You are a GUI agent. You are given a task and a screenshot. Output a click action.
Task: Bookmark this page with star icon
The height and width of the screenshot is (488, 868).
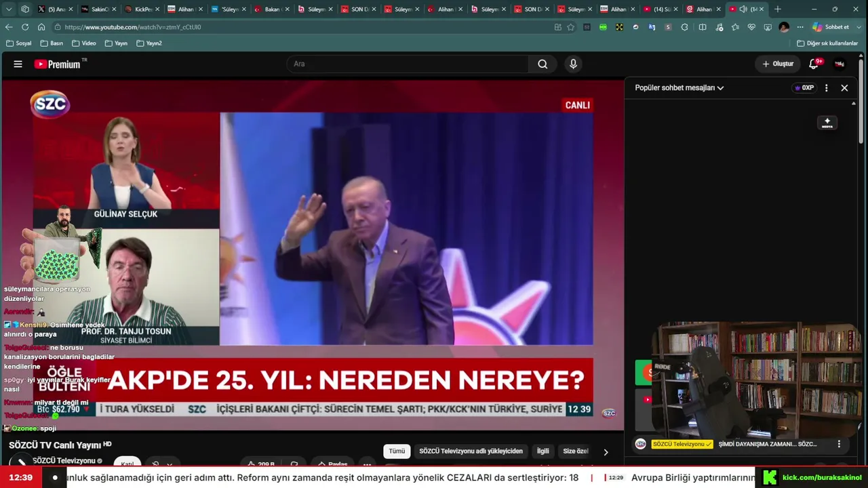[571, 27]
